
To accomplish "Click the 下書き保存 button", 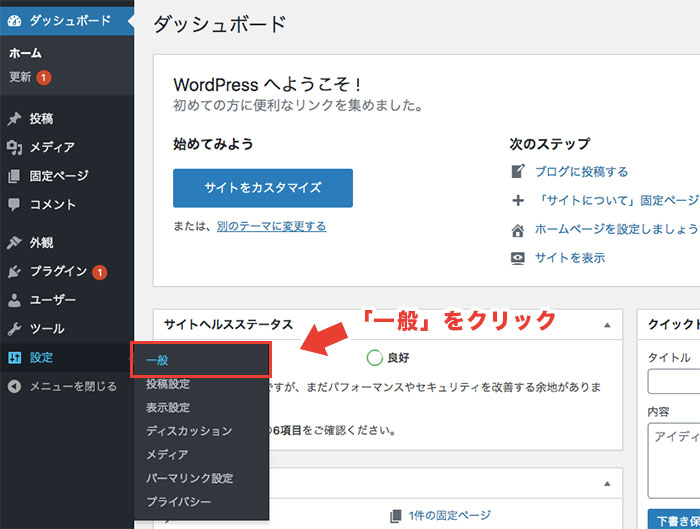I will 674,520.
